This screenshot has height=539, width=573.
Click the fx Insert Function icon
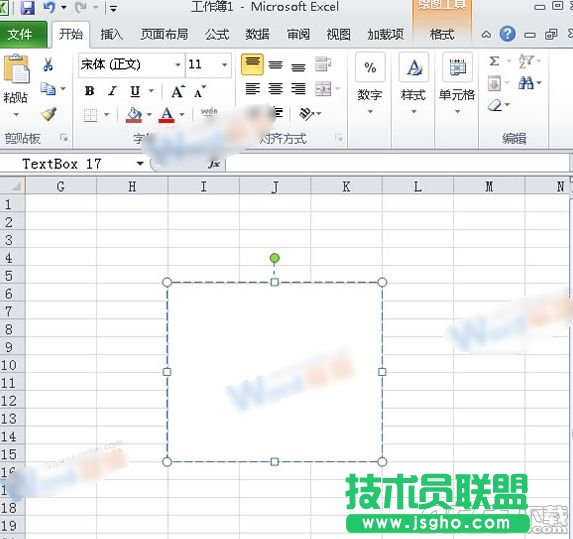tap(214, 164)
